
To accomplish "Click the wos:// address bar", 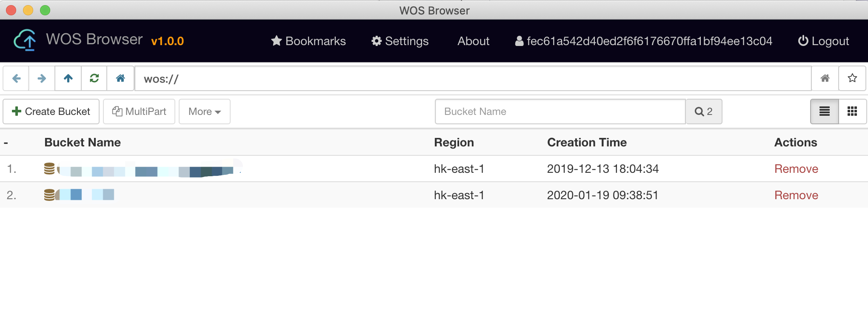I will click(473, 78).
